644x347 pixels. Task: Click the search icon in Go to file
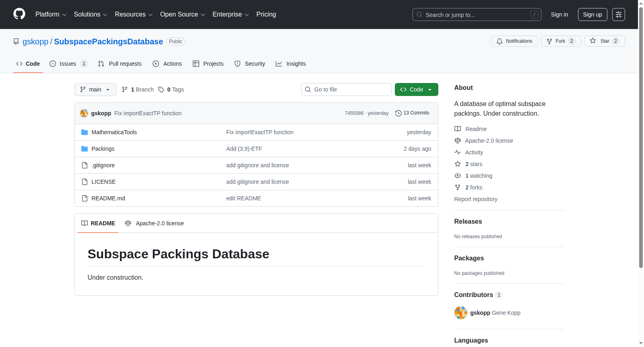pos(308,89)
